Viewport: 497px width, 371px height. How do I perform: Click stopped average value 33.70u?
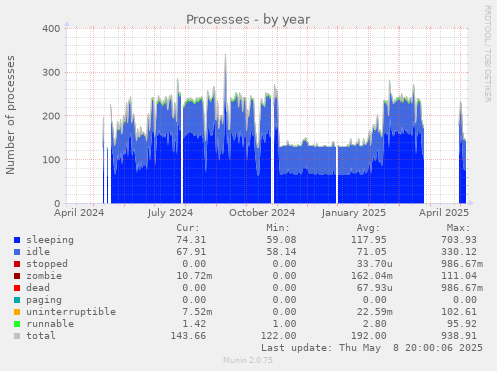[x=375, y=264]
